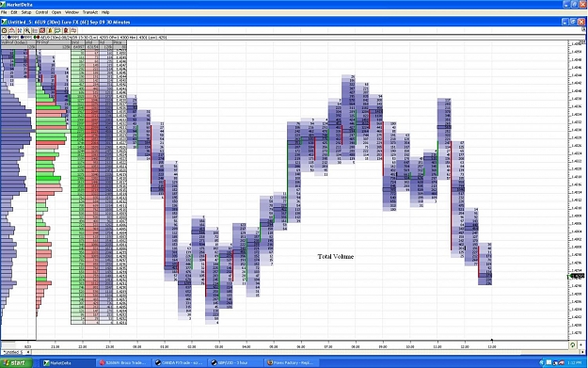Screen dimensions: 588x368
Task: Switch to MarketDelta taskbar button
Action: pyautogui.click(x=68, y=362)
